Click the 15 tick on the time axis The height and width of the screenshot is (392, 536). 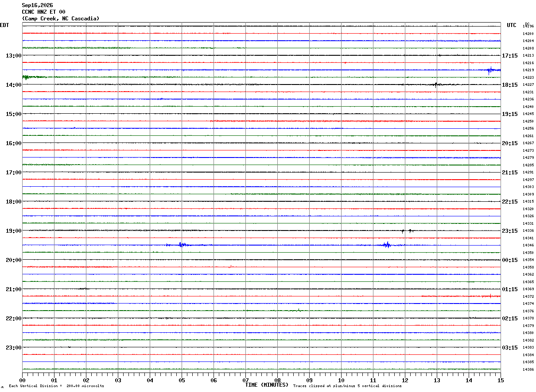coord(501,380)
